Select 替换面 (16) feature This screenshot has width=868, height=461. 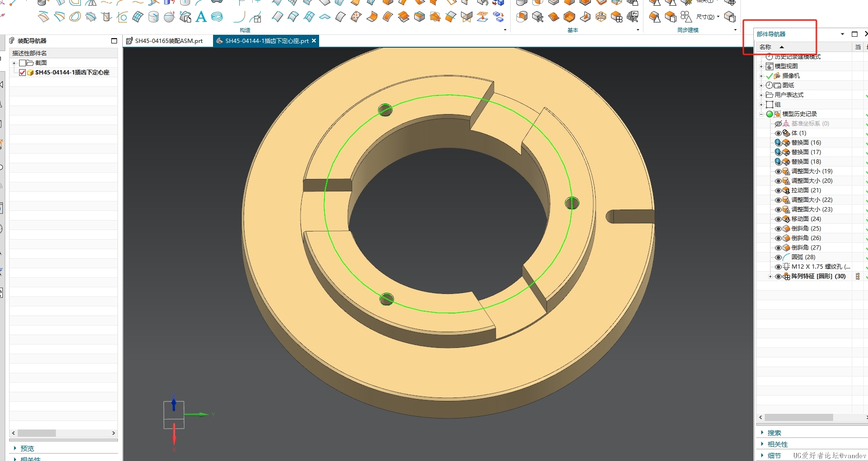tap(806, 143)
